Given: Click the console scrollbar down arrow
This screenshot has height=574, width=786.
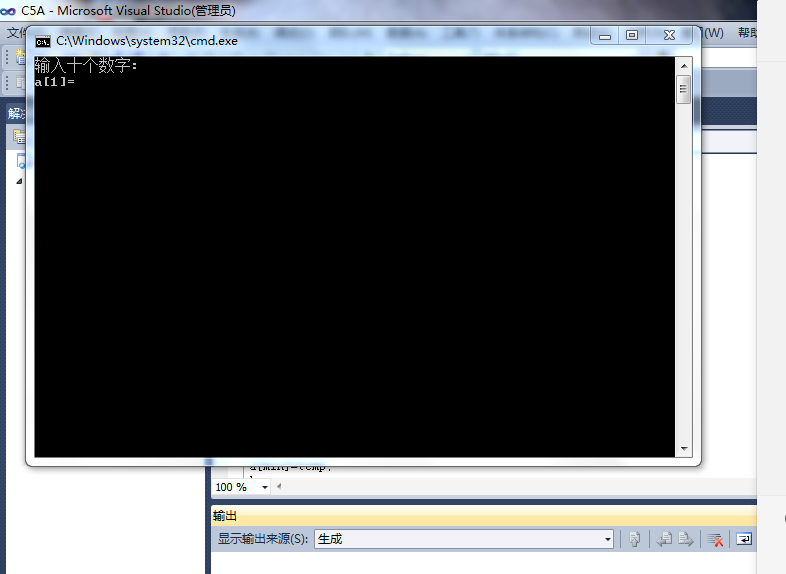Looking at the screenshot, I should pos(684,449).
